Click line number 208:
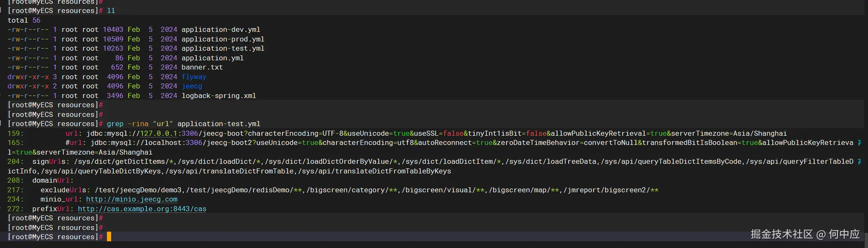This screenshot has height=248, width=868. (x=16, y=181)
